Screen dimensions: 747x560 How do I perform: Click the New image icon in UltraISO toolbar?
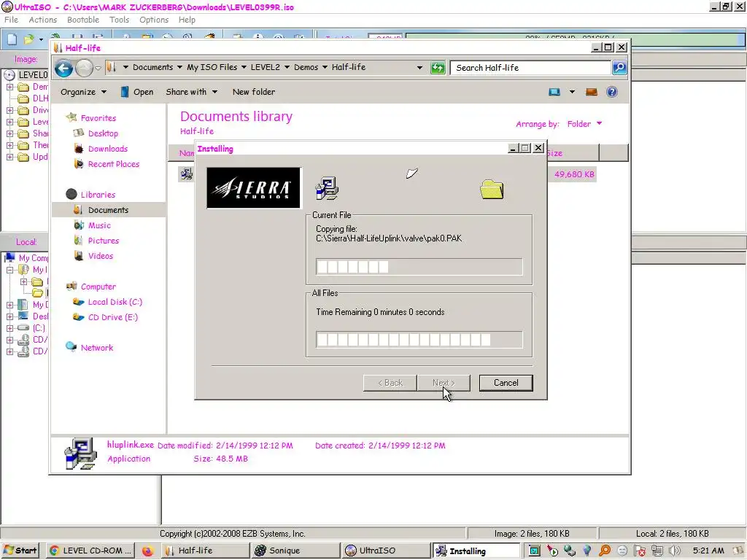12,39
